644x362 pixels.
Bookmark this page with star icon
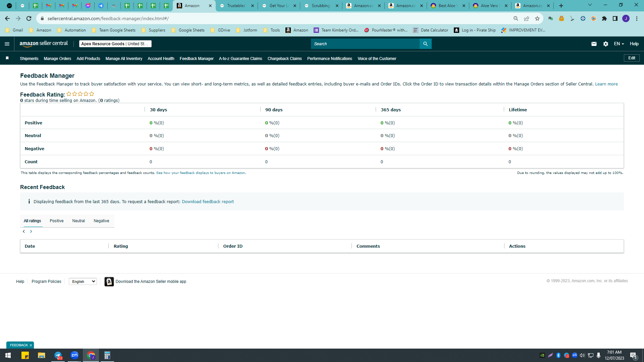click(x=537, y=18)
